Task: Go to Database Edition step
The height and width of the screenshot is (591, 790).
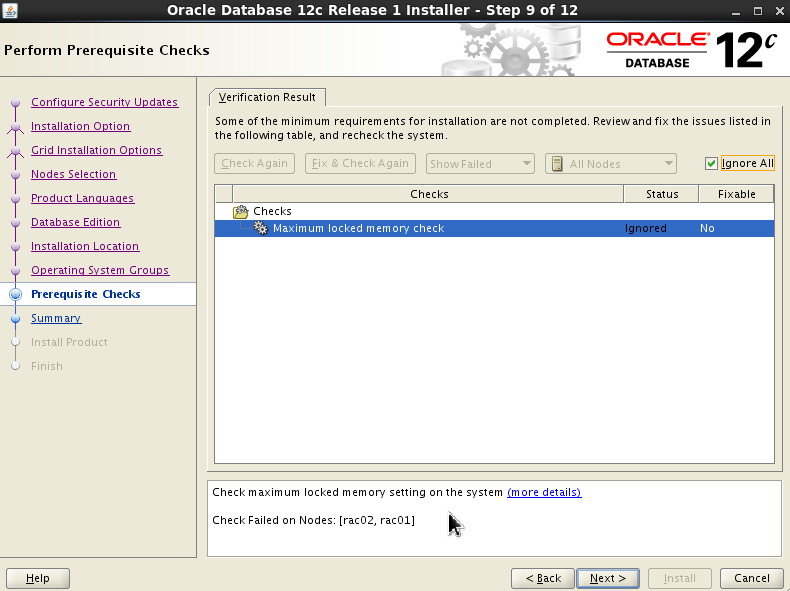Action: tap(76, 222)
